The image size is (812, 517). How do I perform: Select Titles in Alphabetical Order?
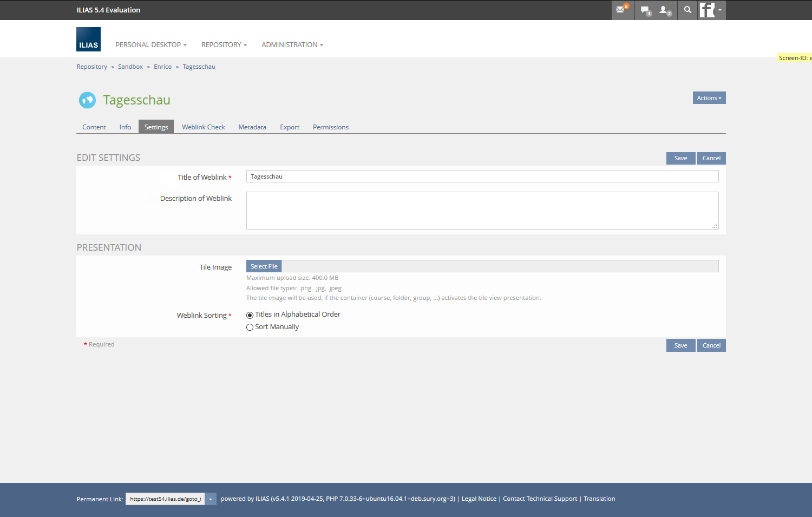250,315
